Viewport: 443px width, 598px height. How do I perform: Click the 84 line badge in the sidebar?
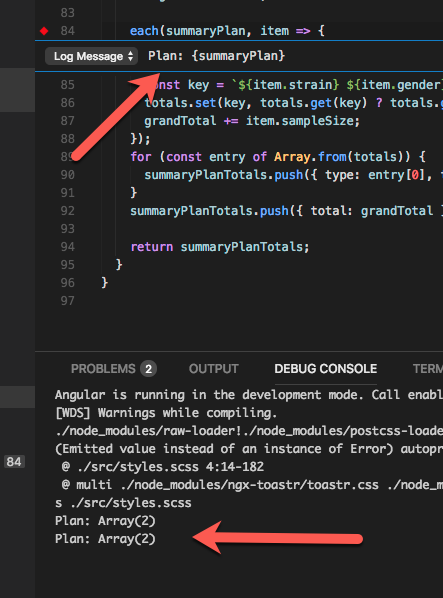pos(14,462)
